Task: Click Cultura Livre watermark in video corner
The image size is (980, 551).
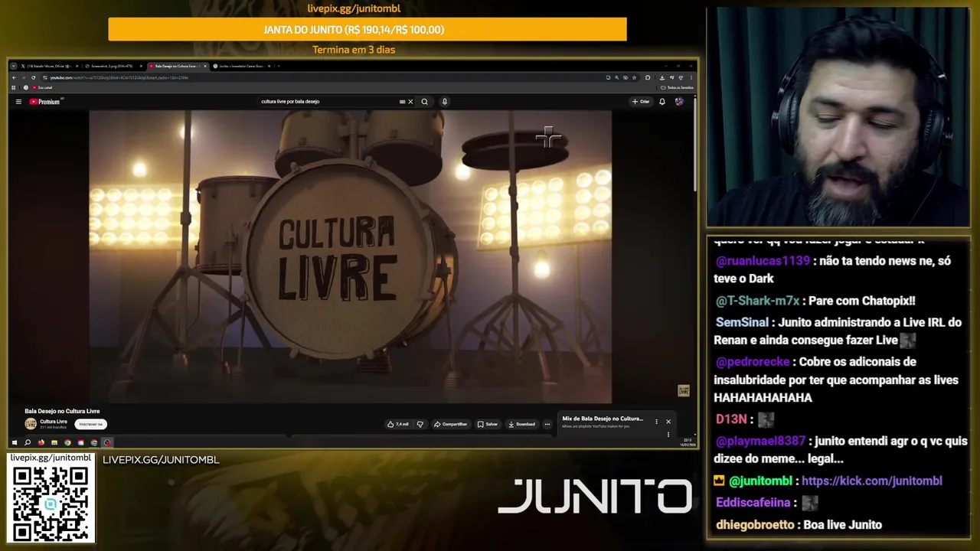Action: tap(684, 390)
